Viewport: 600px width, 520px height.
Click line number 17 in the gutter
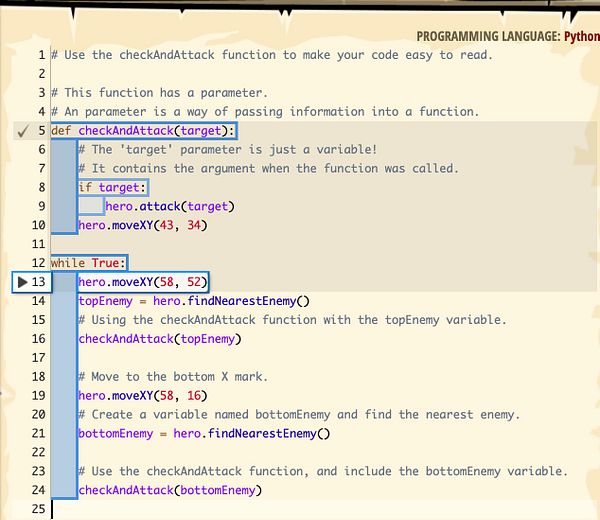pos(39,358)
